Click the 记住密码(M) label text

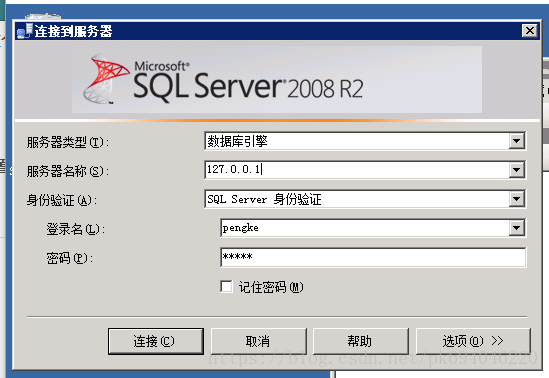tap(271, 287)
